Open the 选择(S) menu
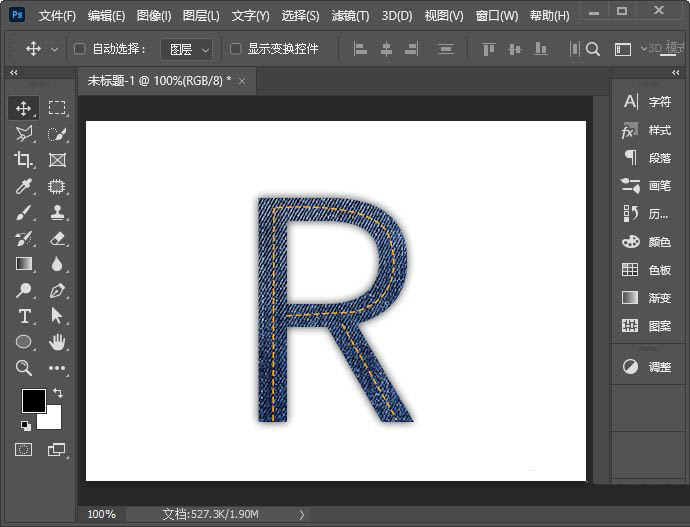This screenshot has width=690, height=527. 300,16
